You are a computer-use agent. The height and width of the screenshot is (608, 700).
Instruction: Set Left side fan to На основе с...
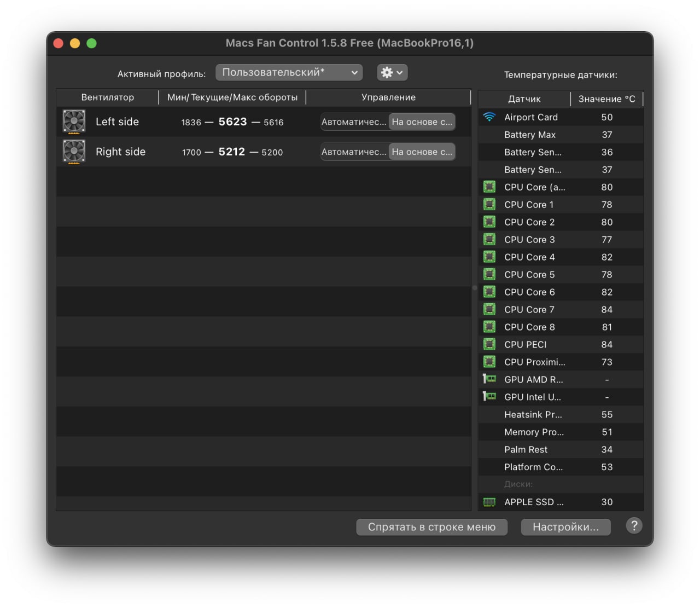point(422,122)
